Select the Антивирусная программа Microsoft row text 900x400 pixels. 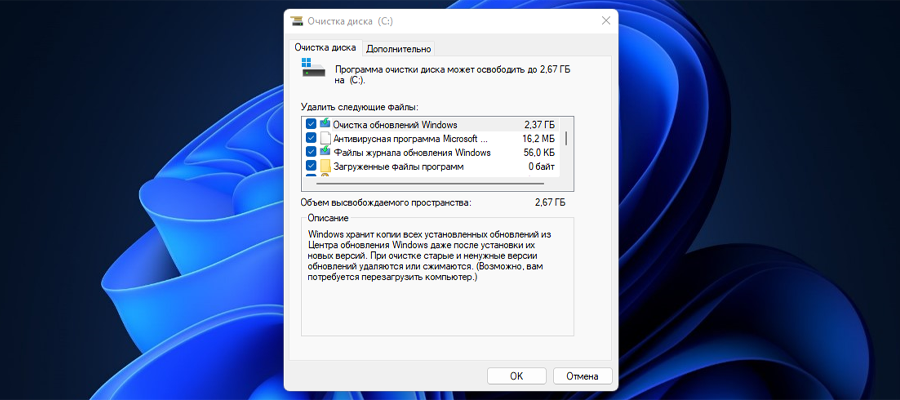click(410, 138)
